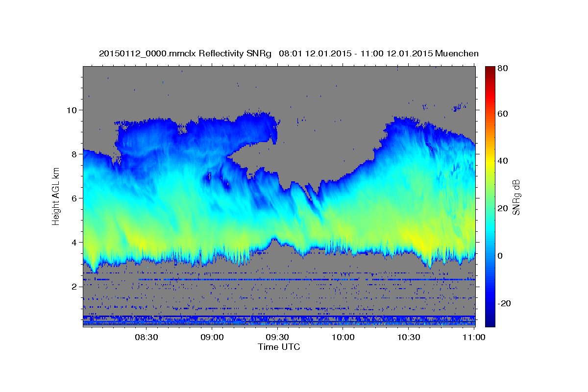Select the 10:30 time tick label
The height and width of the screenshot is (392, 588).
[408, 337]
